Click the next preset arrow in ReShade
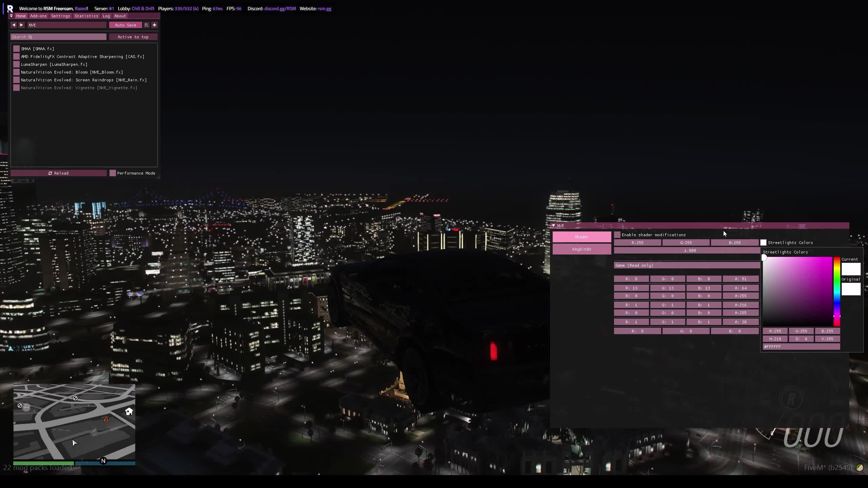This screenshot has width=868, height=488. [x=21, y=25]
